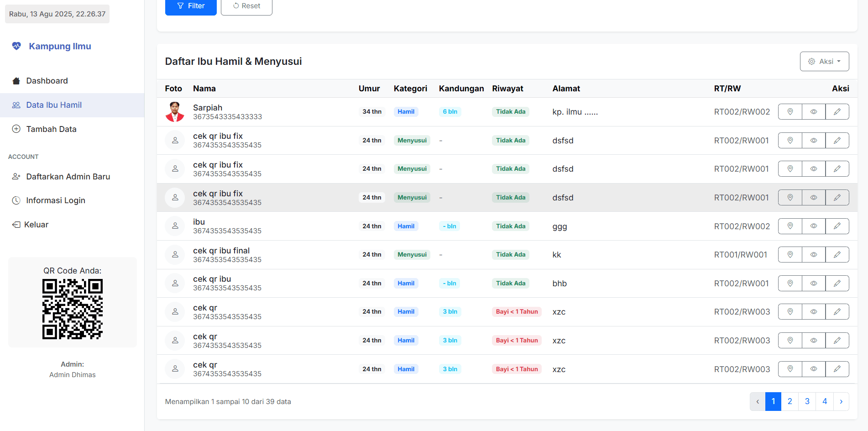Click the 34 thn age badge
The height and width of the screenshot is (431, 868).
(x=372, y=112)
